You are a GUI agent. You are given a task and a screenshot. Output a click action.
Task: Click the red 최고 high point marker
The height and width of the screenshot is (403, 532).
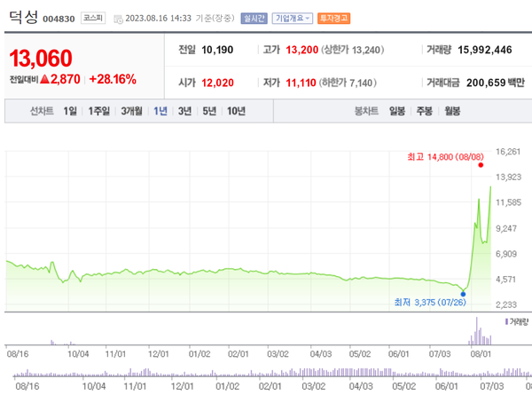click(480, 165)
